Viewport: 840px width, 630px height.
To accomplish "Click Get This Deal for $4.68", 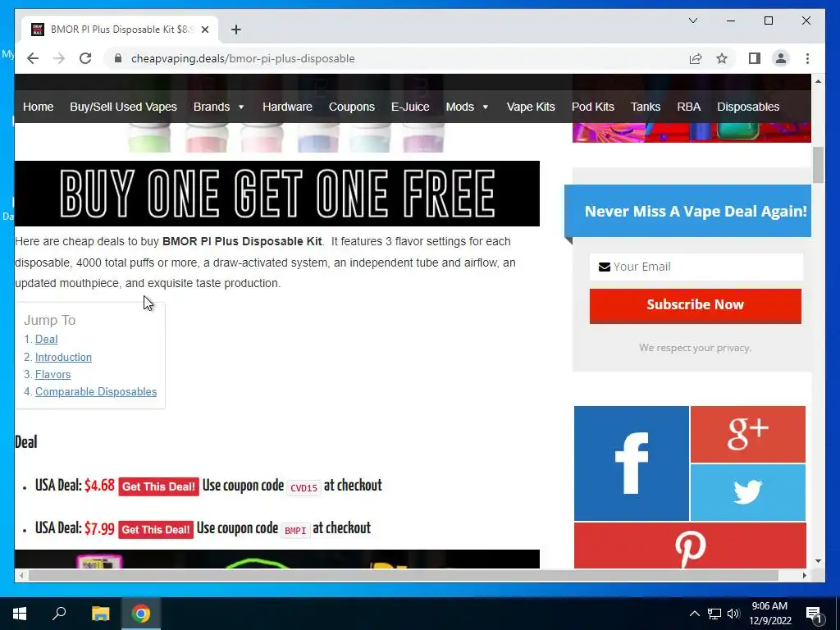I will tap(158, 486).
